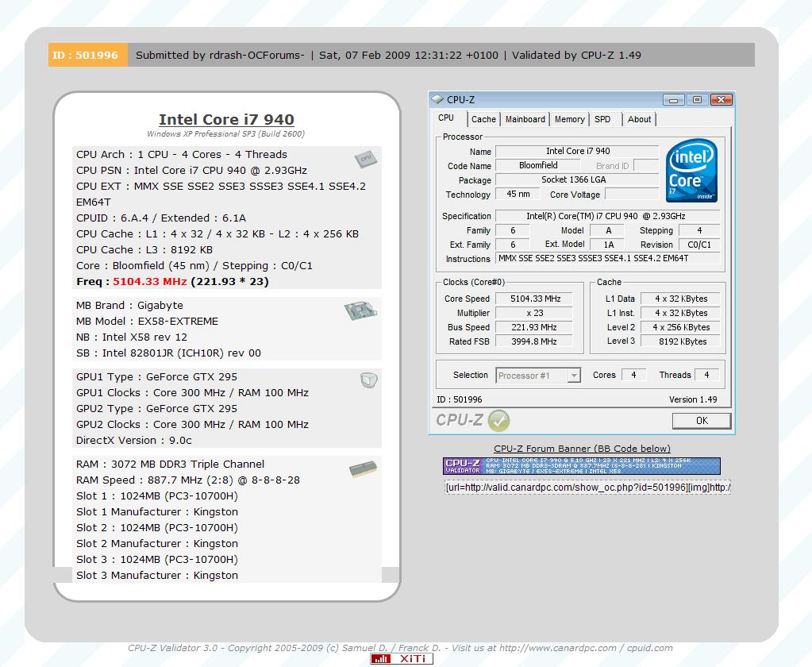
Task: Switch to the Memory tab
Action: 570,119
